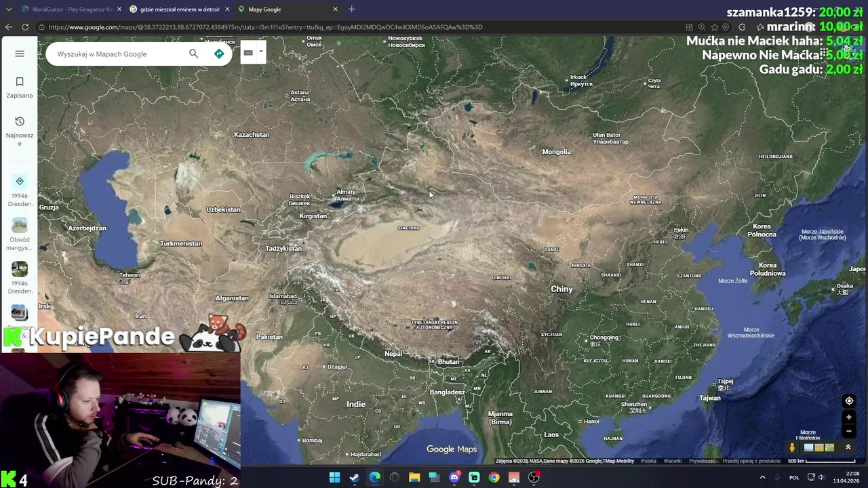Screen dimensions: 868x488
Task: Open the Obwód mangys... recent place thumbnail
Action: point(20,235)
